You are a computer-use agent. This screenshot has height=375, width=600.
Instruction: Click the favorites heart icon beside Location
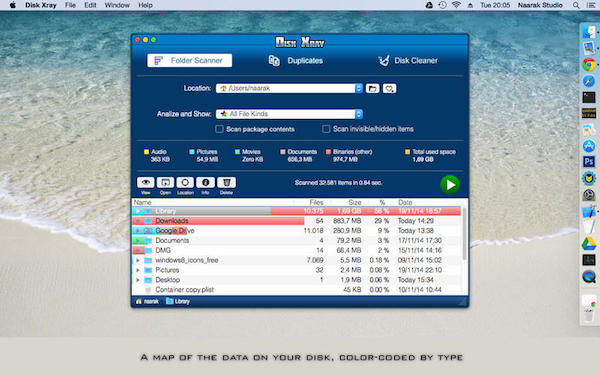[389, 88]
